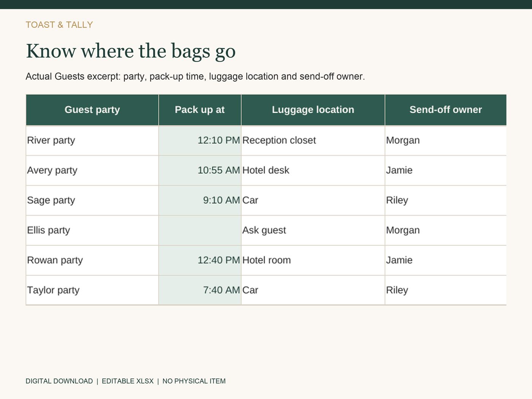Click 'Riley' in the Taylor party row
The width and height of the screenshot is (532, 399).
[446, 290]
